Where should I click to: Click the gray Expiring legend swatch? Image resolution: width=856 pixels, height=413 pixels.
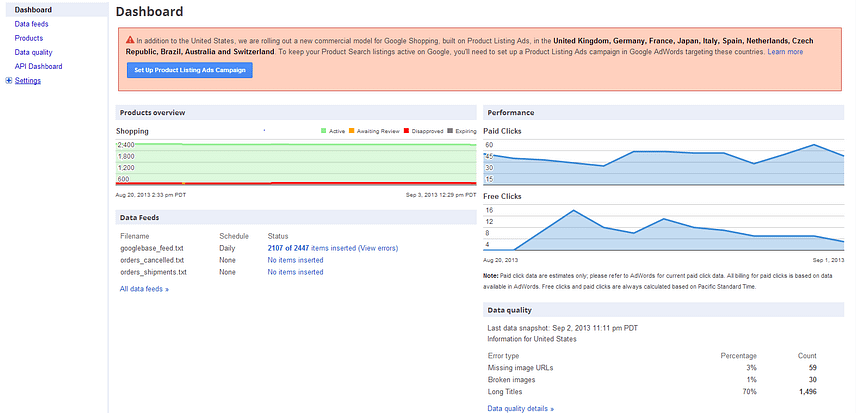(x=451, y=131)
